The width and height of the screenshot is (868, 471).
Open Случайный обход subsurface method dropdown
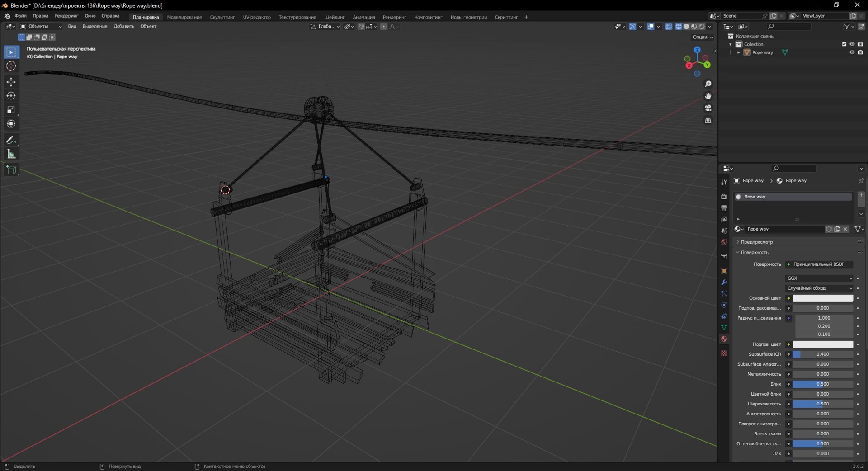point(819,288)
